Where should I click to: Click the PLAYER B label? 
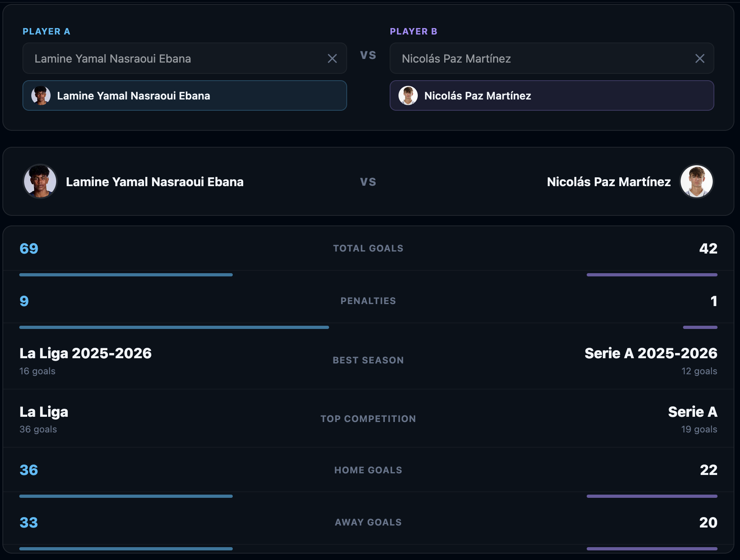[x=414, y=31]
